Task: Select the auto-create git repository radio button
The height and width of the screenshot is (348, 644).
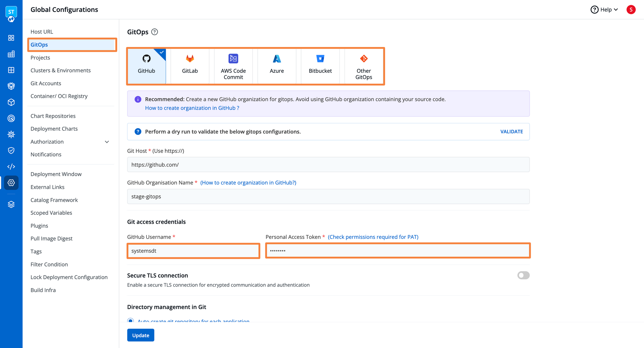Action: 131,321
